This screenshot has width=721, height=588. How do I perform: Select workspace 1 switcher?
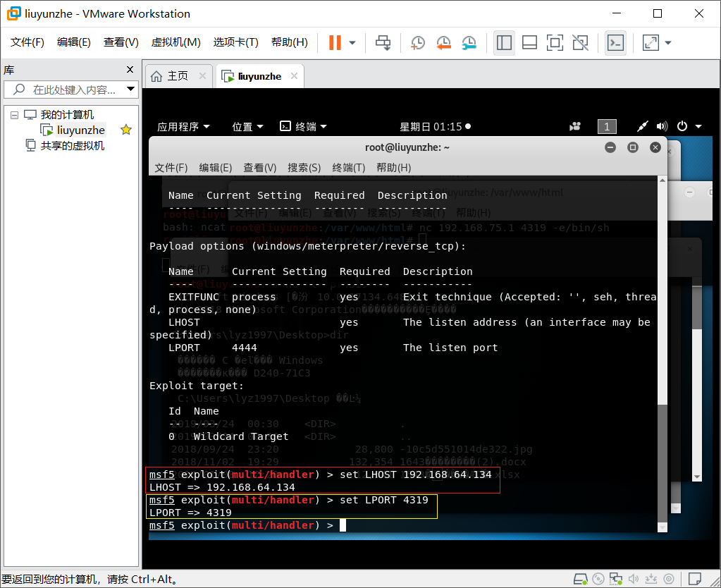point(607,126)
